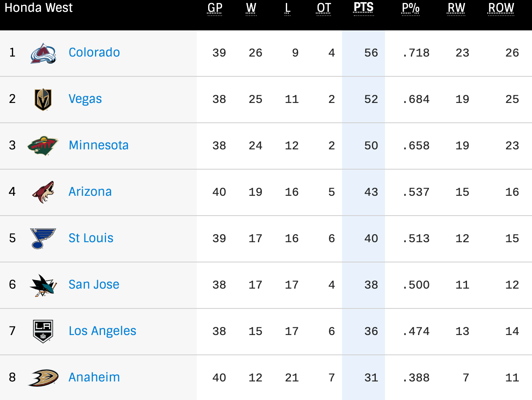Click the P% column header
This screenshot has width=532, height=400.
[411, 8]
